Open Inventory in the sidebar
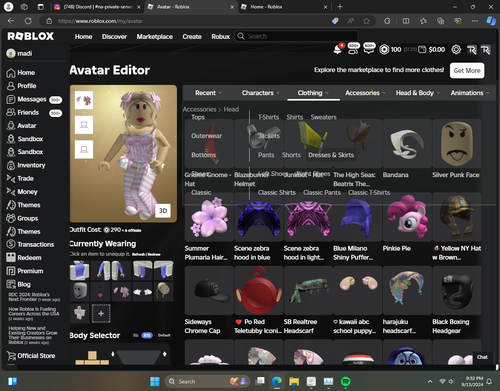The width and height of the screenshot is (500, 391). click(x=26, y=165)
